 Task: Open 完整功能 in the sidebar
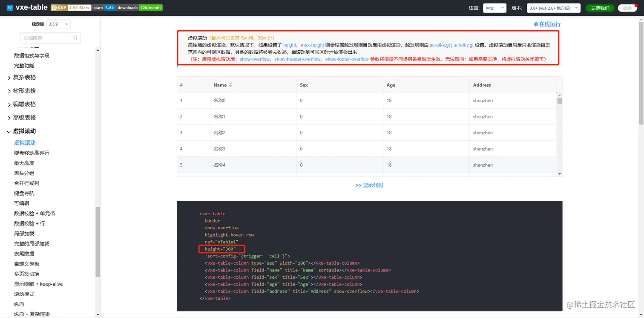point(24,66)
